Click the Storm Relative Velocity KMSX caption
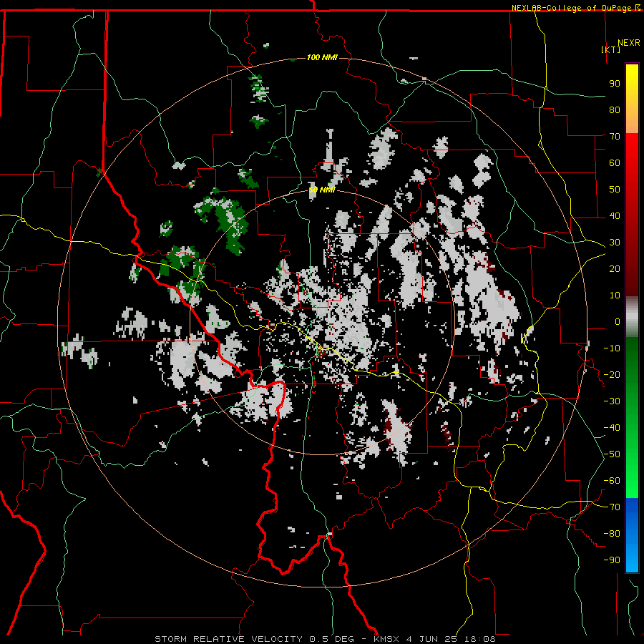 [x=325, y=639]
